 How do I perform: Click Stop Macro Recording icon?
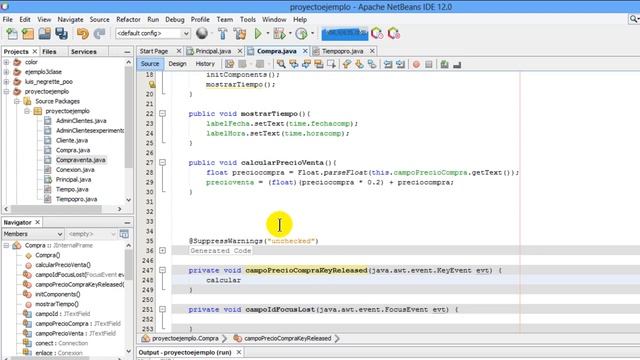pos(429,64)
